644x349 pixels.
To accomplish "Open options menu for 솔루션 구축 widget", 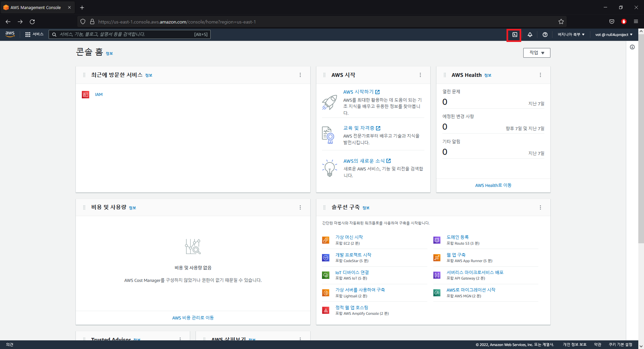I will point(540,207).
